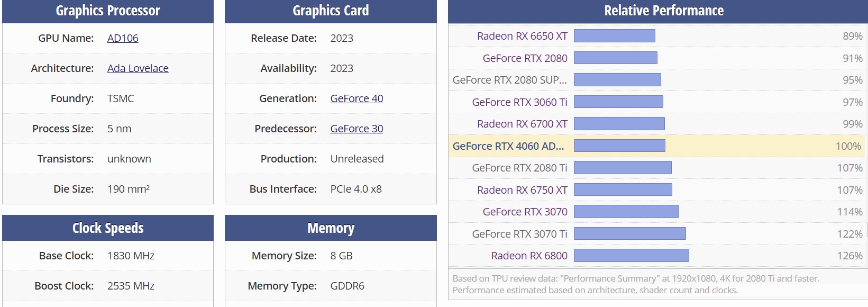Image resolution: width=868 pixels, height=307 pixels.
Task: Open the GeForce RTX 2080 Ti link
Action: coord(519,168)
